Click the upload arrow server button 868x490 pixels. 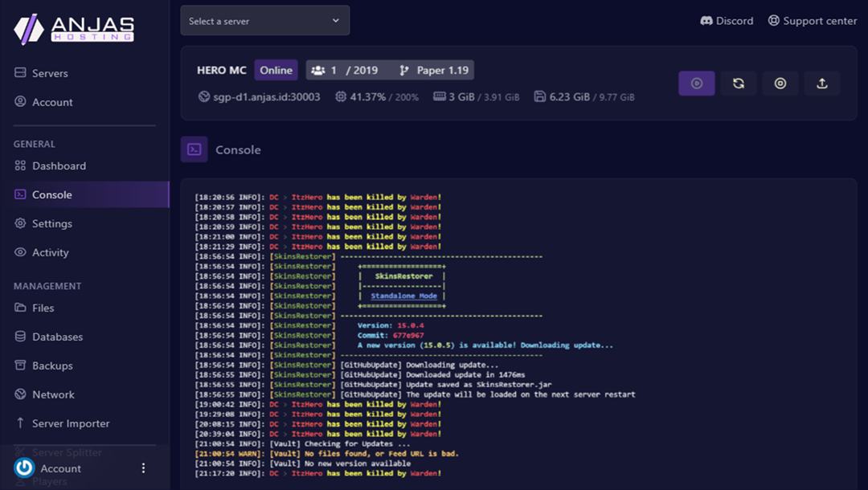pos(822,84)
